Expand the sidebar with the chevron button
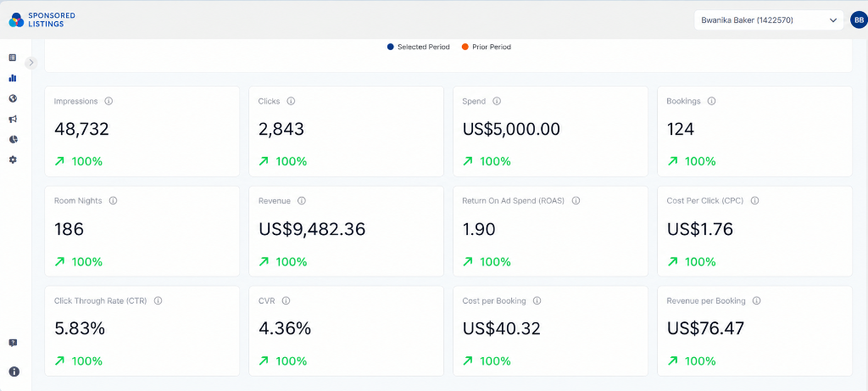The image size is (868, 391). tap(31, 63)
